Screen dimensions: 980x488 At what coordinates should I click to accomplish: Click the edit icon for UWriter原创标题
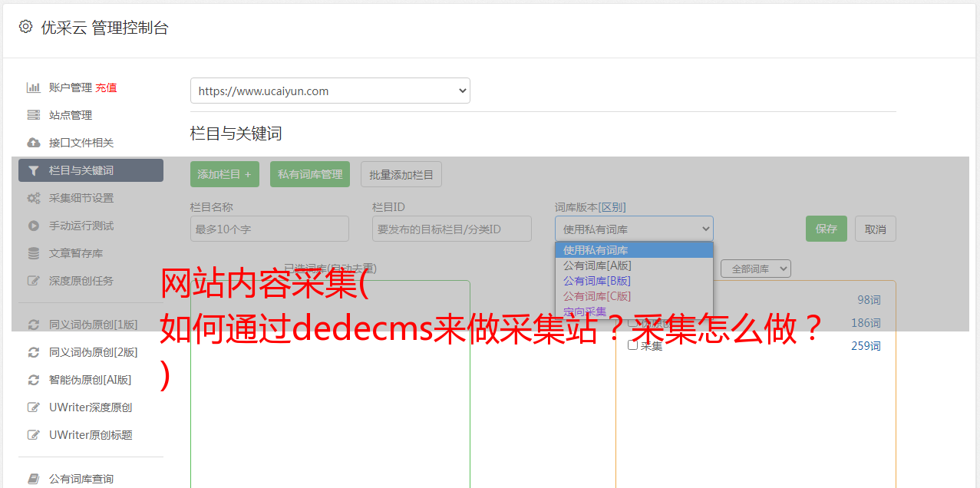34,435
